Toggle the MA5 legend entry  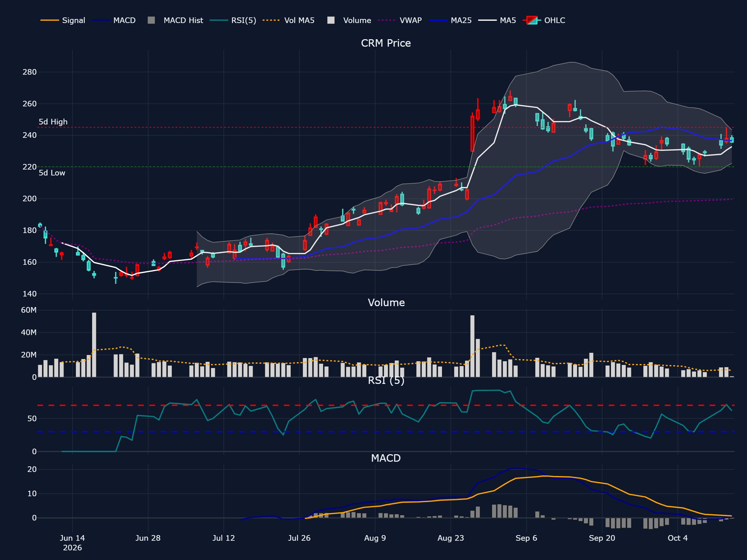tap(497, 20)
